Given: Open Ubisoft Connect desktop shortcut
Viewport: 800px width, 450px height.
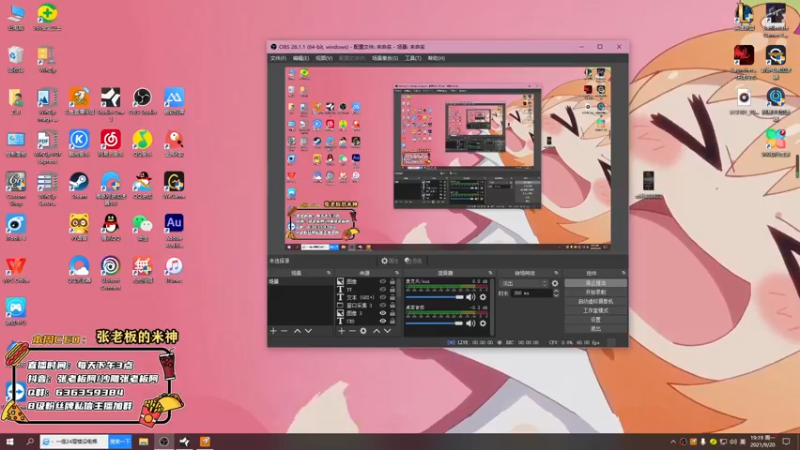Looking at the screenshot, I should 110,273.
